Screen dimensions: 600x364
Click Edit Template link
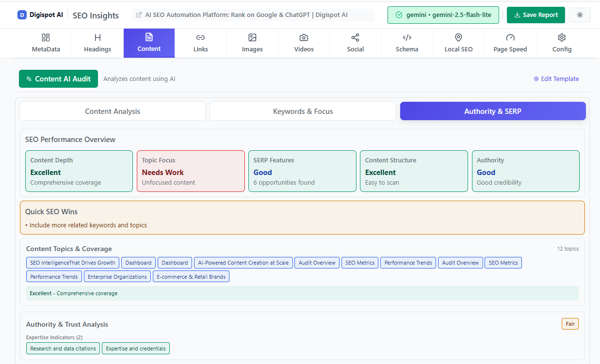click(556, 79)
